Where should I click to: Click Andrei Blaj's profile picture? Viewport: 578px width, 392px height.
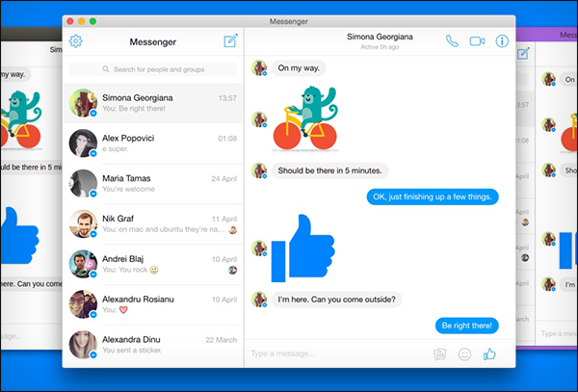[x=83, y=264]
